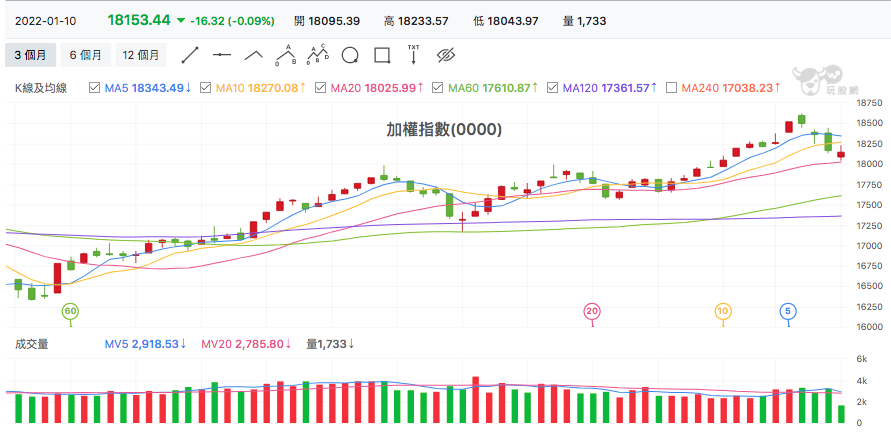The image size is (891, 432).
Task: Click the pink 20 marker on the chart axis
Action: pos(593,311)
